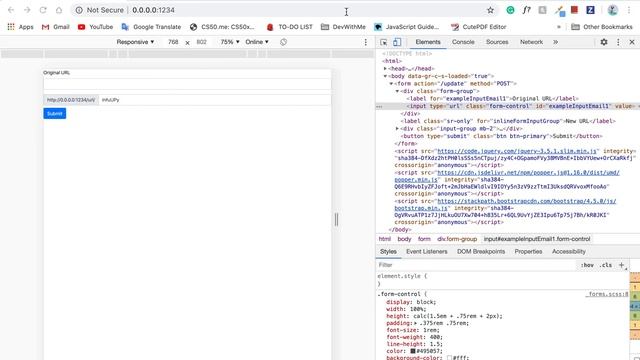Open _forms.scss source link
The width and height of the screenshot is (640, 360).
[x=607, y=294]
